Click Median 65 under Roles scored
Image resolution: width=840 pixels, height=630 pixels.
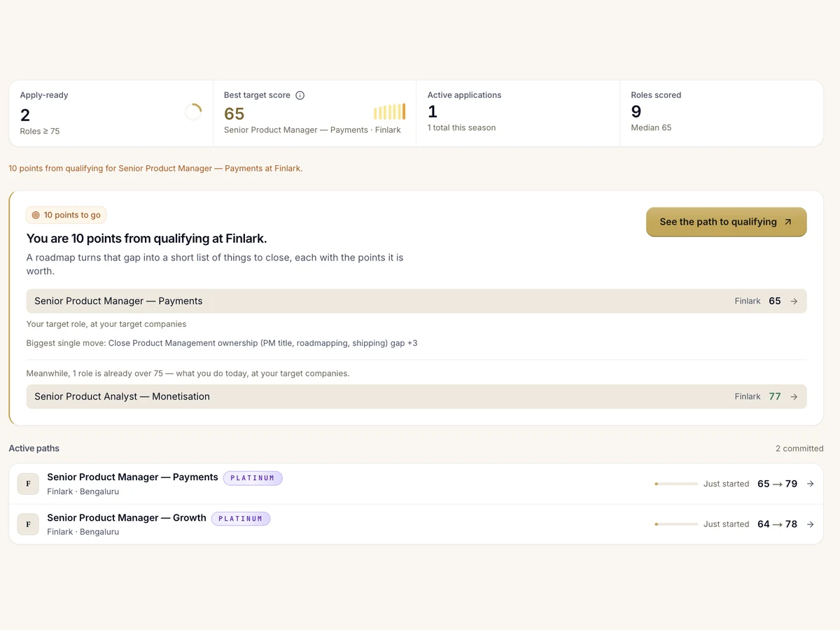pyautogui.click(x=651, y=128)
